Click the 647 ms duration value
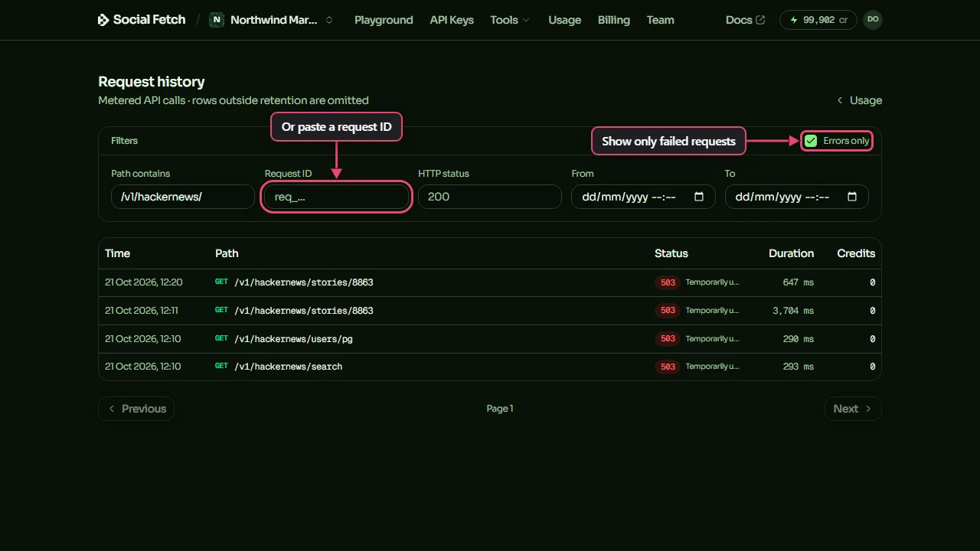980x551 pixels. click(x=799, y=282)
